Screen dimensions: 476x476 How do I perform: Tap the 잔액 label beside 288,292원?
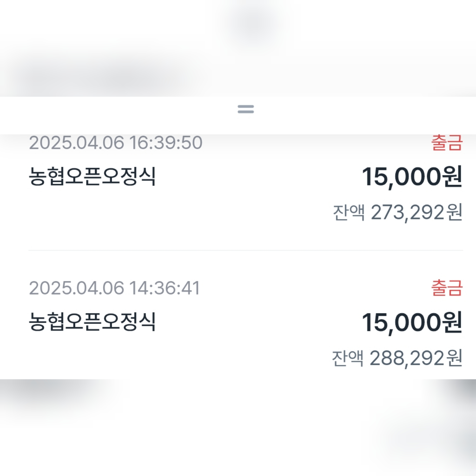pyautogui.click(x=348, y=358)
